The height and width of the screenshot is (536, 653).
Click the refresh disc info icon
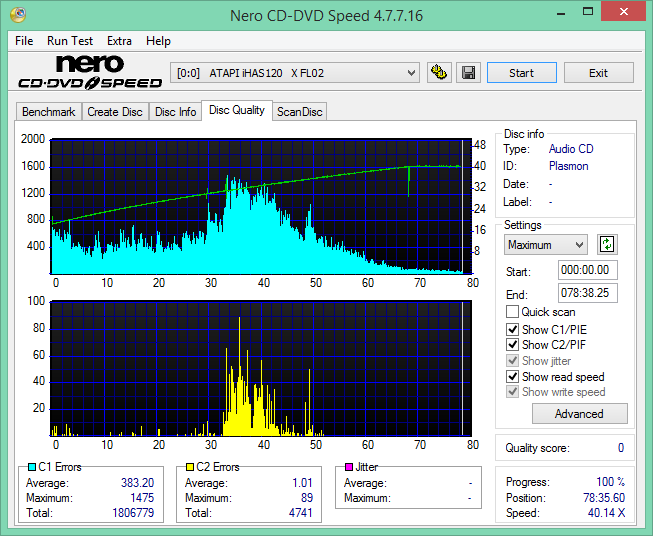click(607, 244)
